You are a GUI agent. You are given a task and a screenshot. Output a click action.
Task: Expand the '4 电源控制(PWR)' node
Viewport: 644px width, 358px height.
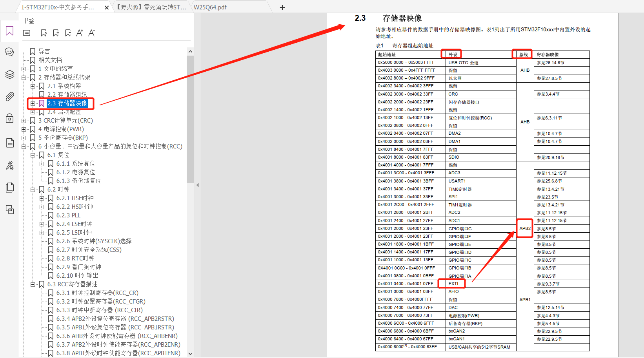(24, 129)
